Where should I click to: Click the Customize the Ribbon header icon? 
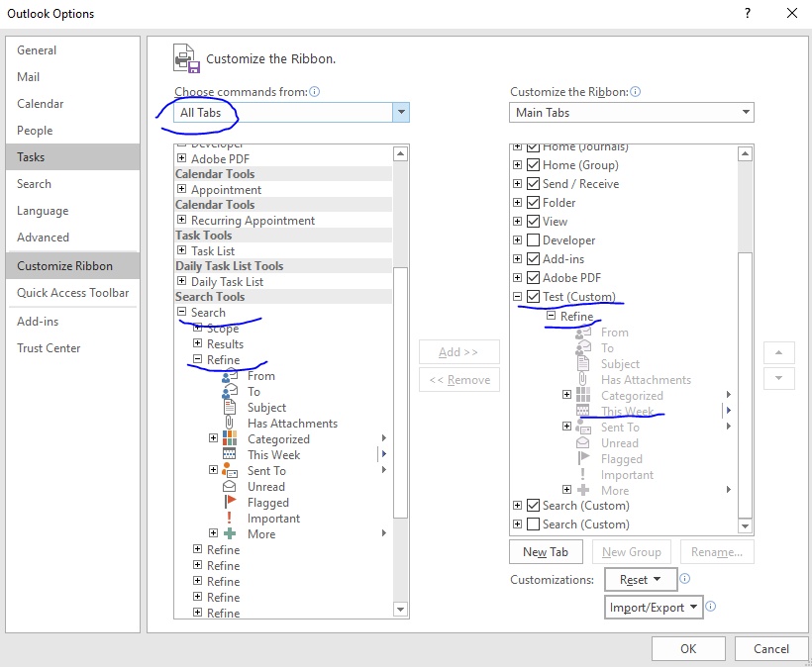click(x=186, y=58)
